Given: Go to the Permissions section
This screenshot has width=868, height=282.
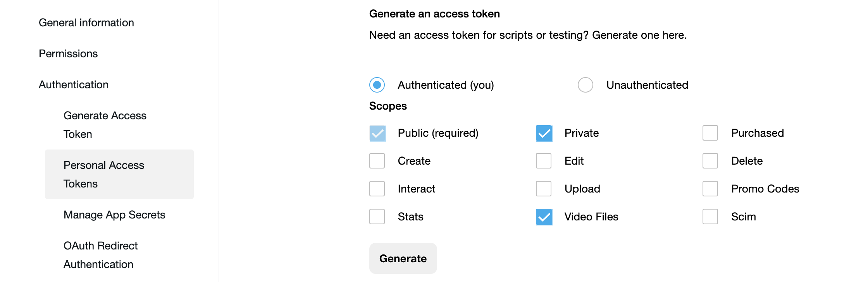Looking at the screenshot, I should pyautogui.click(x=68, y=53).
